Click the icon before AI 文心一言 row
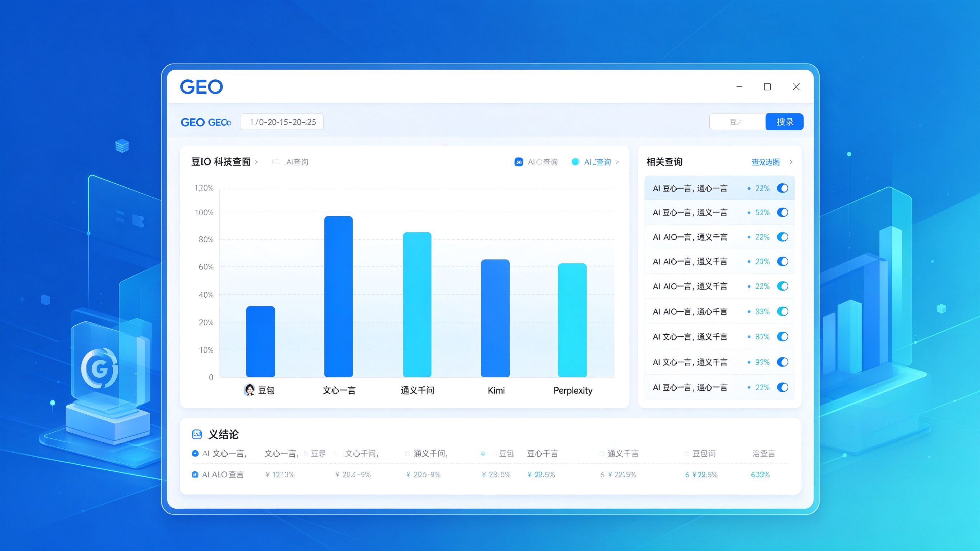The width and height of the screenshot is (980, 551). point(195,453)
